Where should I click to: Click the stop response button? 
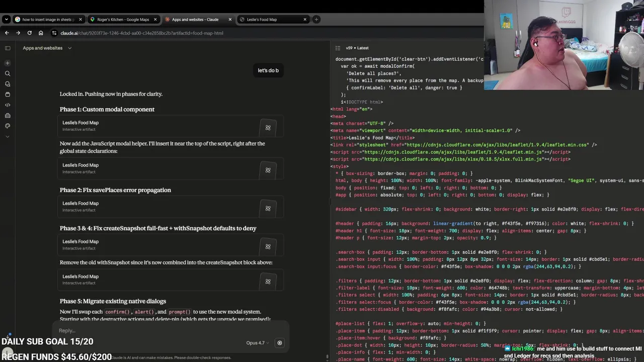coord(280,343)
